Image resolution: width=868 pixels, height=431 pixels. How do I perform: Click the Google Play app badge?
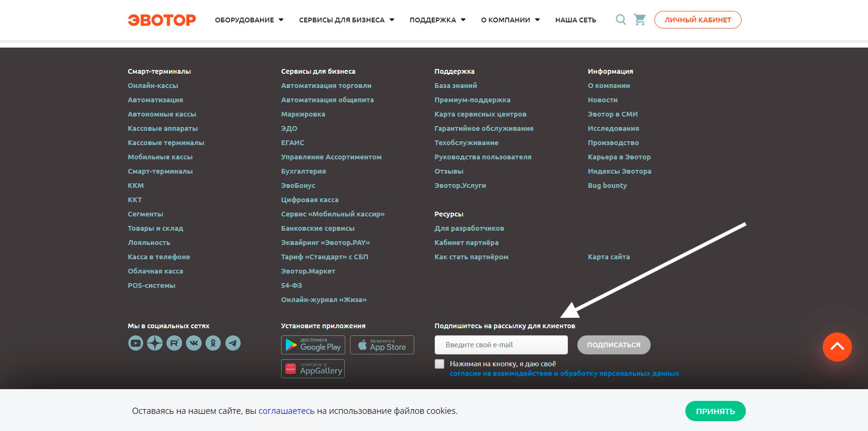(x=313, y=345)
